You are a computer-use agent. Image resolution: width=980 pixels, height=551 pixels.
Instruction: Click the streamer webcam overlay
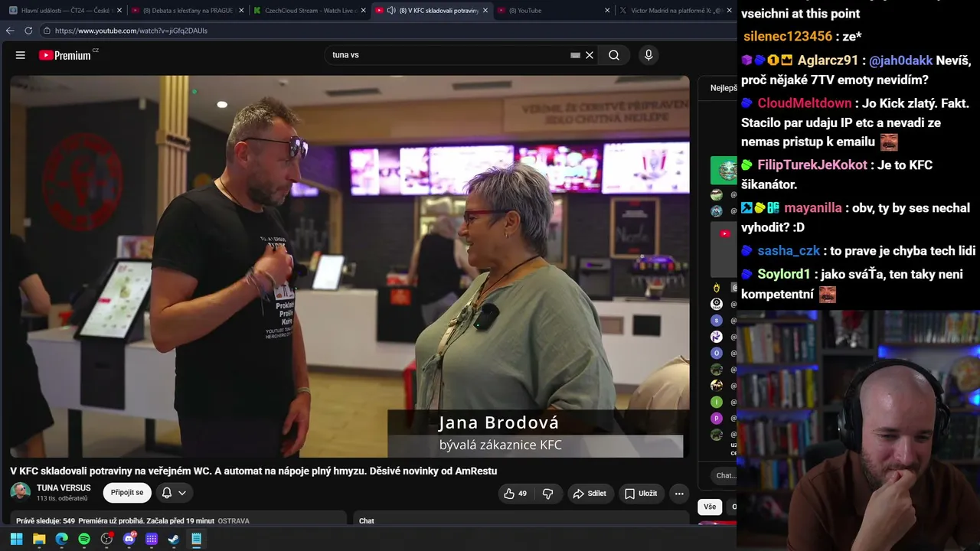[x=858, y=430]
